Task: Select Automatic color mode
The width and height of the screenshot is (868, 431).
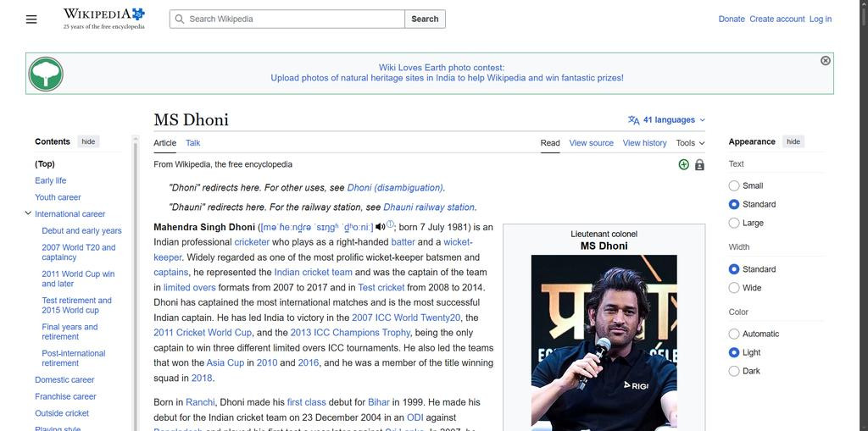Action: (734, 334)
